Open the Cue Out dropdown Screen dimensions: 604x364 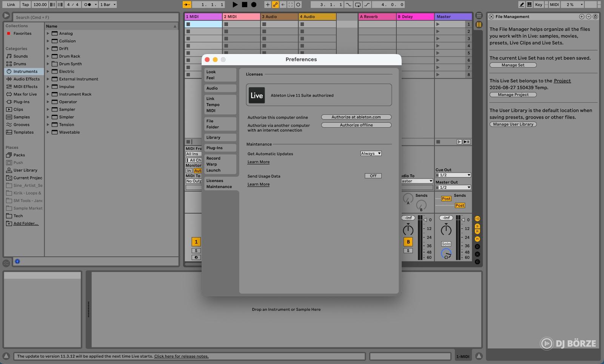[453, 175]
